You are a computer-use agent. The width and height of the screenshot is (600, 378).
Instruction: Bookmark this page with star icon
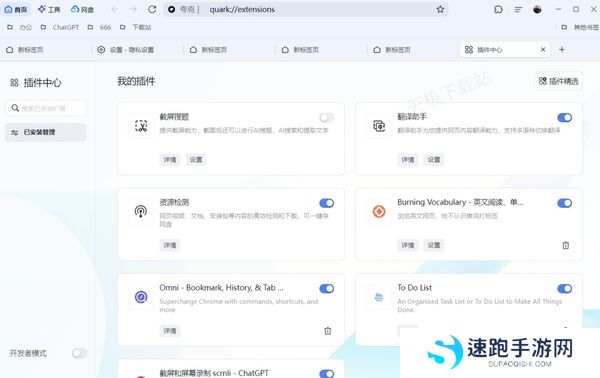(440, 9)
